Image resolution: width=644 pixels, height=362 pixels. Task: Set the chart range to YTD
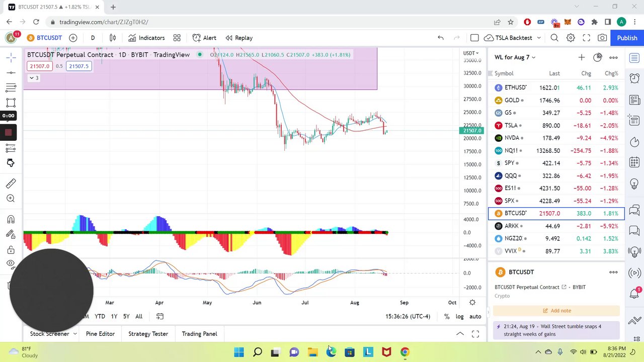(100, 316)
